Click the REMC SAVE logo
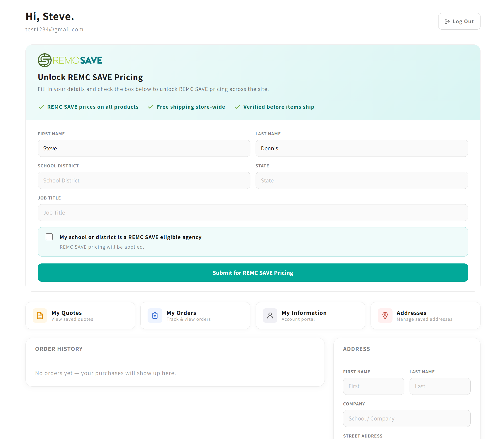504x439 pixels. [x=70, y=60]
